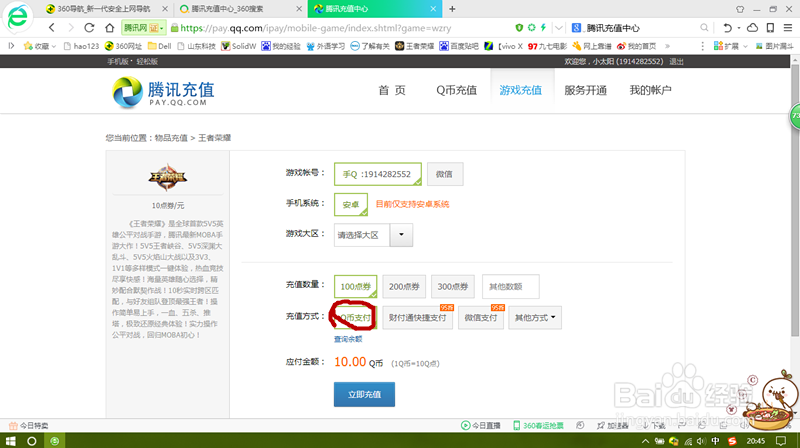Close the 腾讯充值中心_360搜索 tab

click(x=299, y=9)
